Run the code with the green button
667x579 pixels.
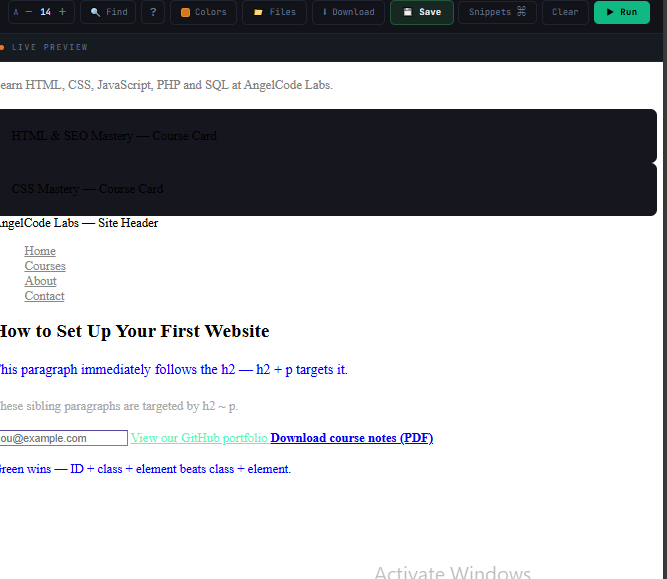click(x=621, y=12)
